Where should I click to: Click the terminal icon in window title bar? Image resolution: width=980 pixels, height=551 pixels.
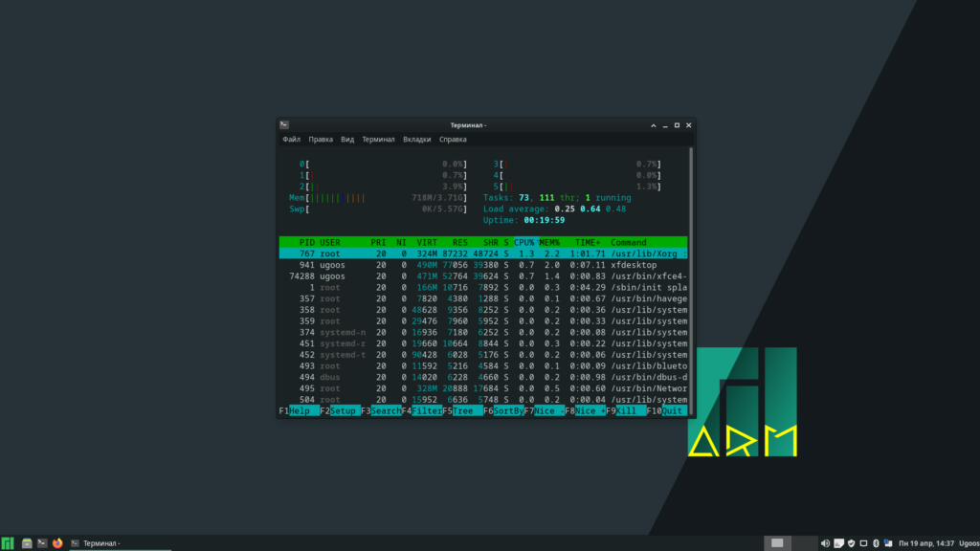pos(284,125)
